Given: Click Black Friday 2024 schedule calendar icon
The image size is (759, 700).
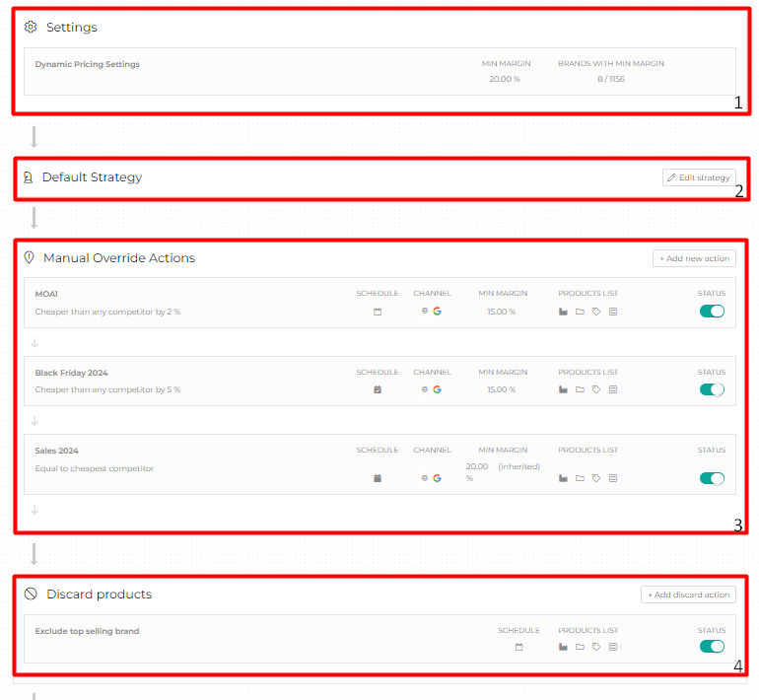Looking at the screenshot, I should 378,389.
